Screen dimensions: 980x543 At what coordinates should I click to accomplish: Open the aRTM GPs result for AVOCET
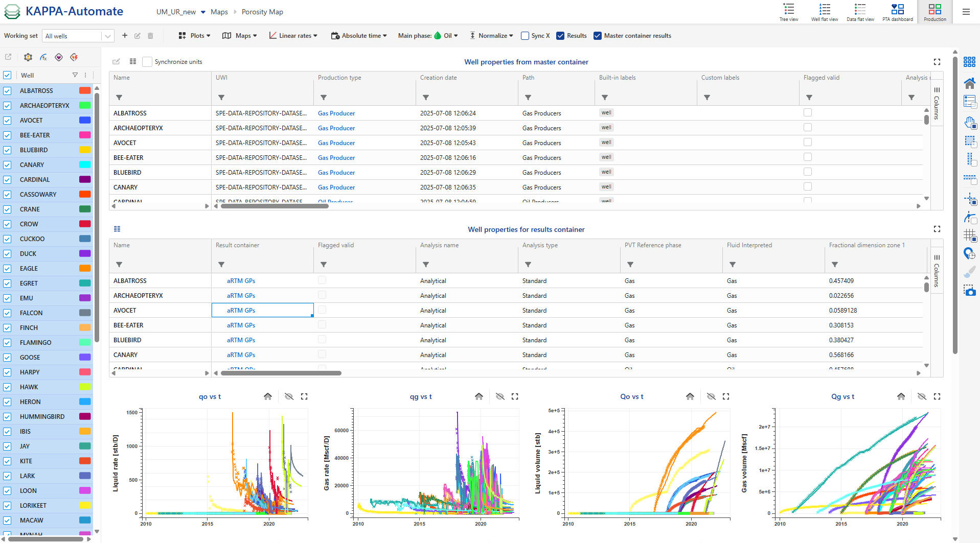(x=240, y=310)
